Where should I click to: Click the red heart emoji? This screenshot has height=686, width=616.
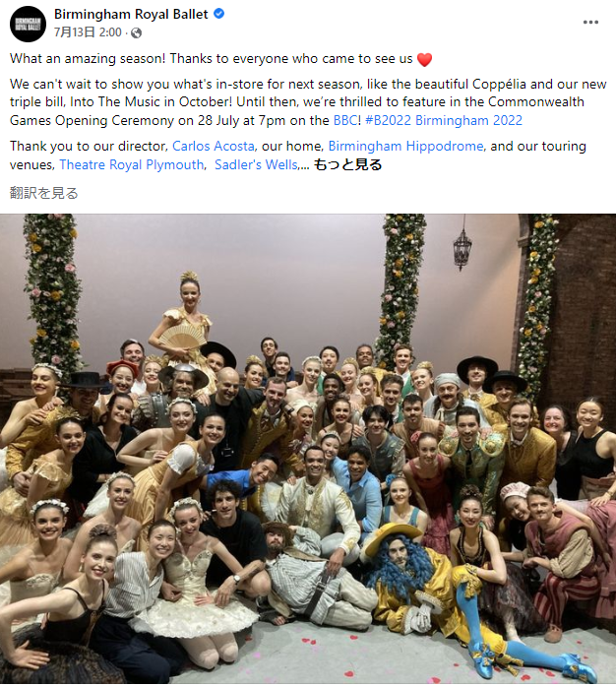(424, 59)
